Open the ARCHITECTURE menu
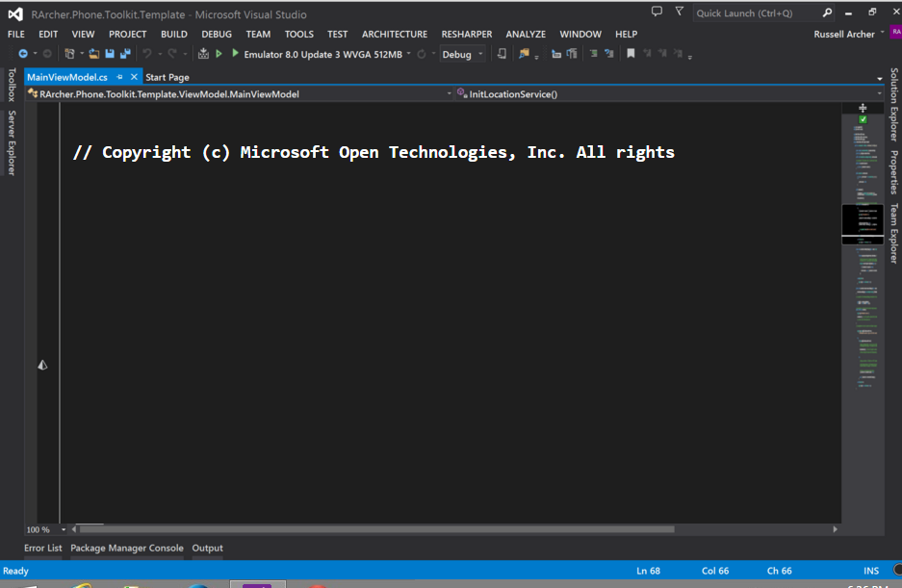The image size is (902, 588). click(395, 34)
